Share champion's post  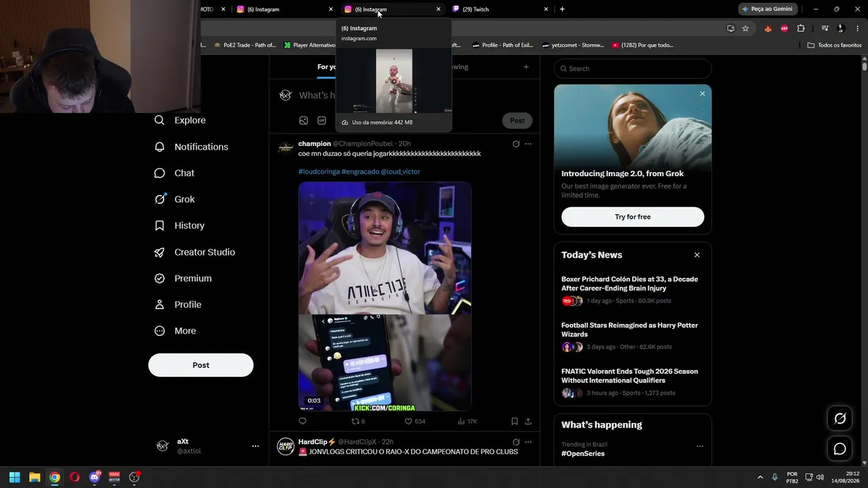coord(528,421)
